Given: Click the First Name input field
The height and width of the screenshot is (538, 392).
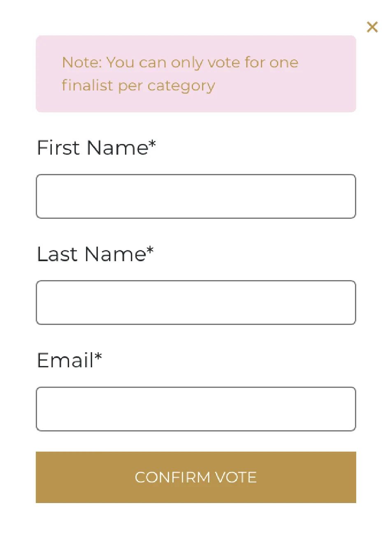Looking at the screenshot, I should (x=196, y=196).
